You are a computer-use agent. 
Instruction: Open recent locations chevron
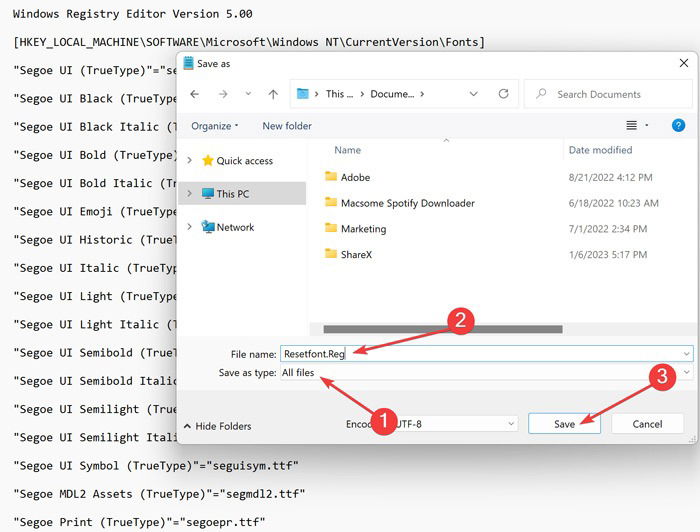coord(248,94)
